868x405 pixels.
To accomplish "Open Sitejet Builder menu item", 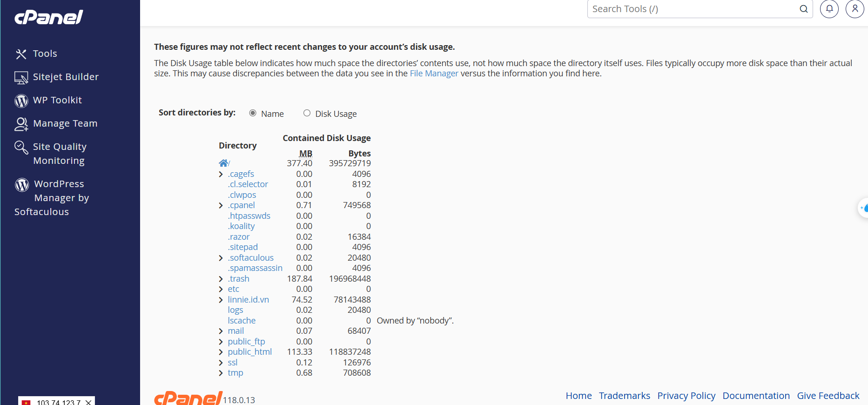I will tap(66, 77).
